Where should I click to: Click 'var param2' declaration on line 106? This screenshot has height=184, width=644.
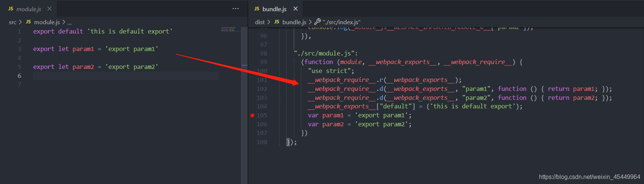(326, 124)
